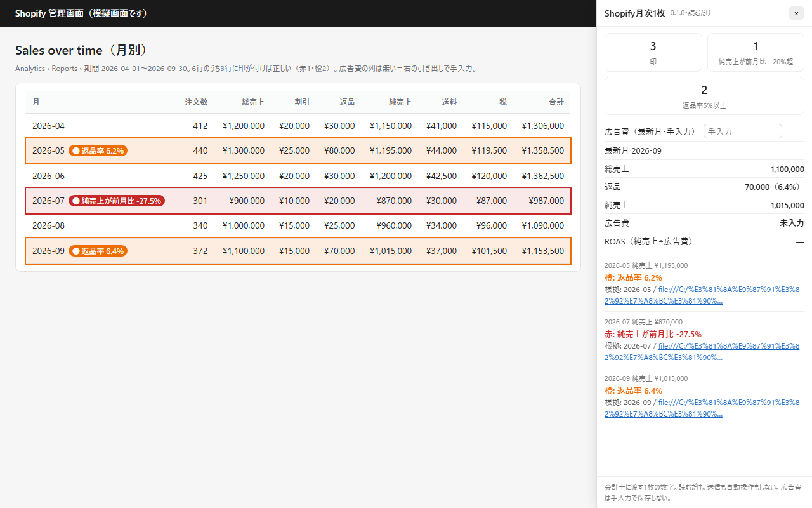
Task: Click the total ¥1,306,000 in 2026-04 row
Action: point(542,126)
